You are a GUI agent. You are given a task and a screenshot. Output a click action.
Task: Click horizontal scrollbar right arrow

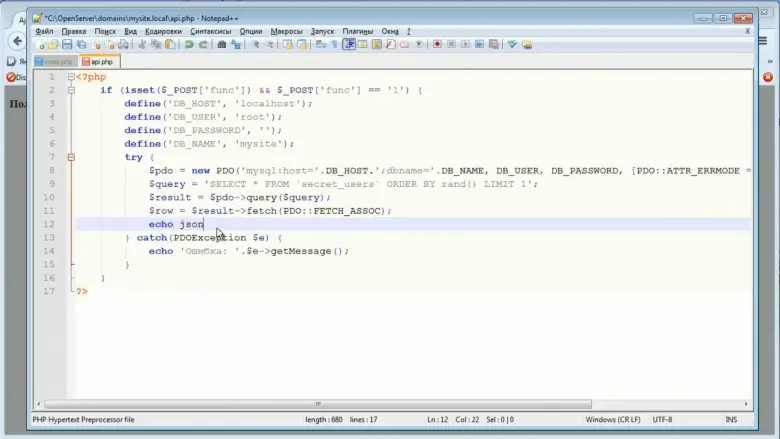[x=746, y=404]
